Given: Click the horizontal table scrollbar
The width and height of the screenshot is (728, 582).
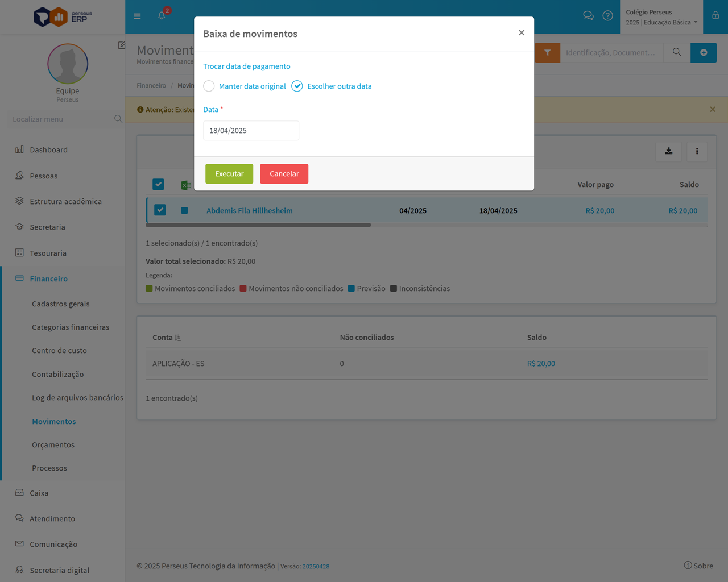Looking at the screenshot, I should tap(258, 225).
